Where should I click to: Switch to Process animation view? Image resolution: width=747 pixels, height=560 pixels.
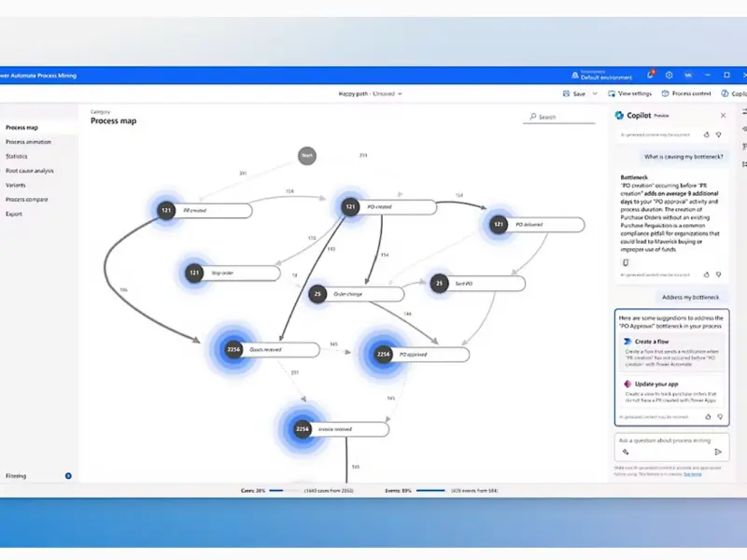[29, 142]
